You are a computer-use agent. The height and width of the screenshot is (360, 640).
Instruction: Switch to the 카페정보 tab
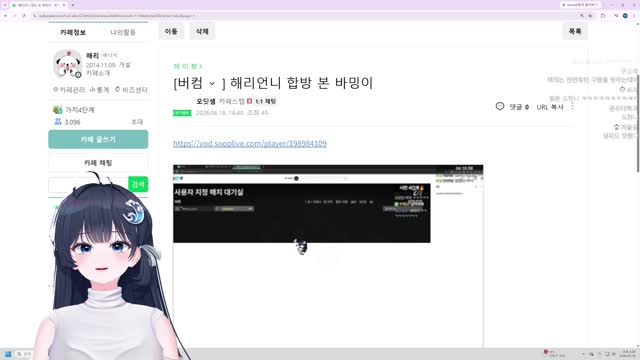point(73,32)
